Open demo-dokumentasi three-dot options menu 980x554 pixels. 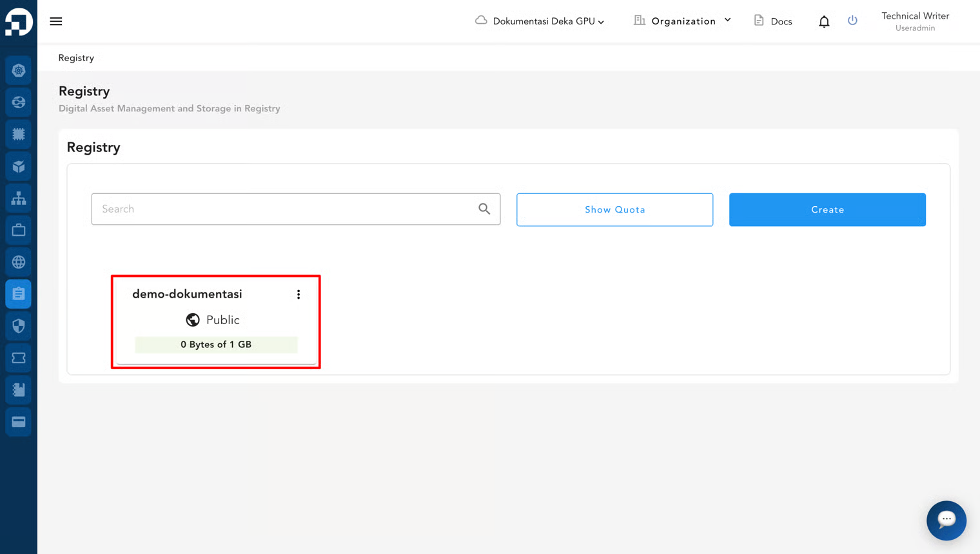[299, 294]
